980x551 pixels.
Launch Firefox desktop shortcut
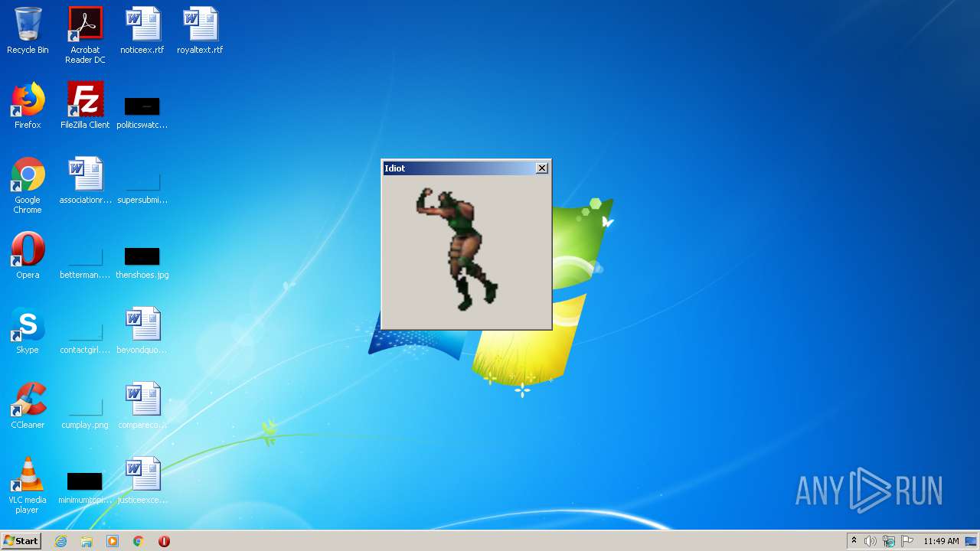pos(28,106)
